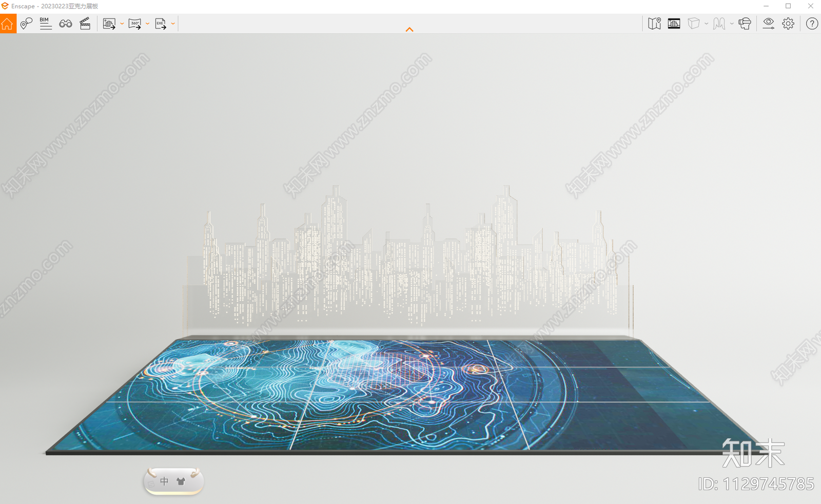This screenshot has width=821, height=504.
Task: Open the visual settings eye icon
Action: point(768,24)
